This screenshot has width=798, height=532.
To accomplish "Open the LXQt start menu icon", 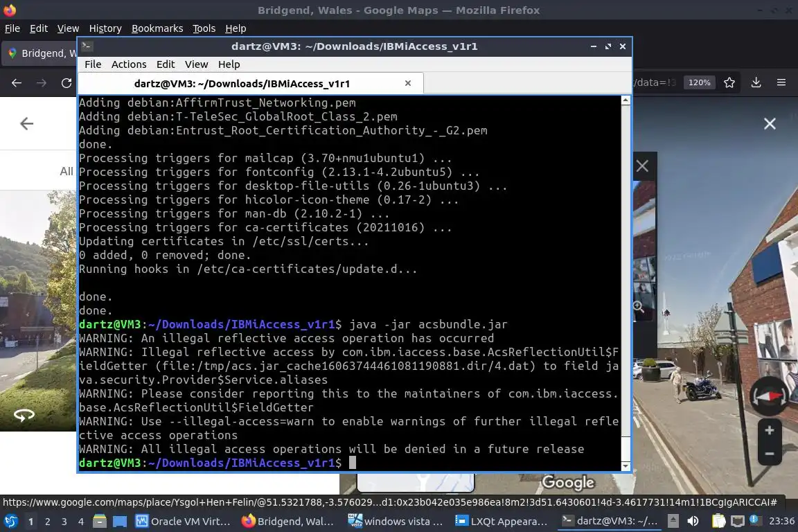I will (10, 522).
